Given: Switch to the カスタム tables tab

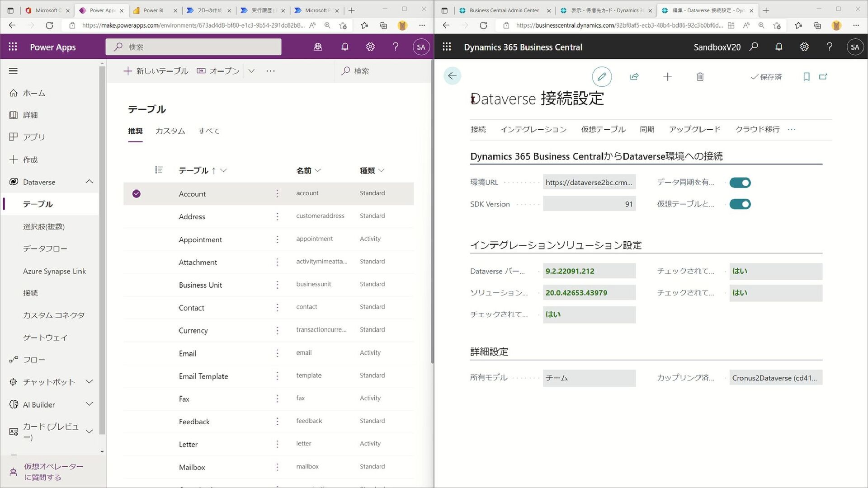Looking at the screenshot, I should pos(170,131).
